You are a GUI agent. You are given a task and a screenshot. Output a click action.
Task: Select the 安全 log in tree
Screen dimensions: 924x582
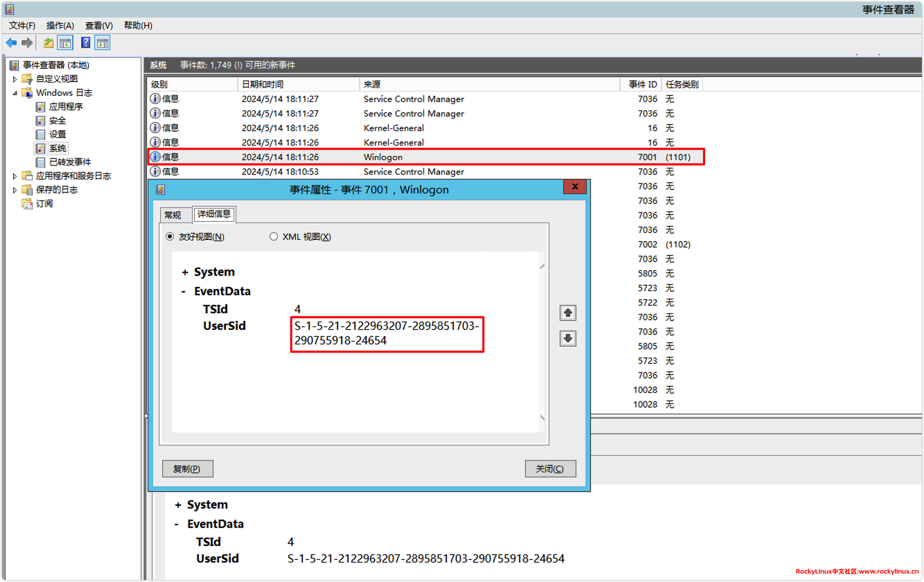coord(57,121)
